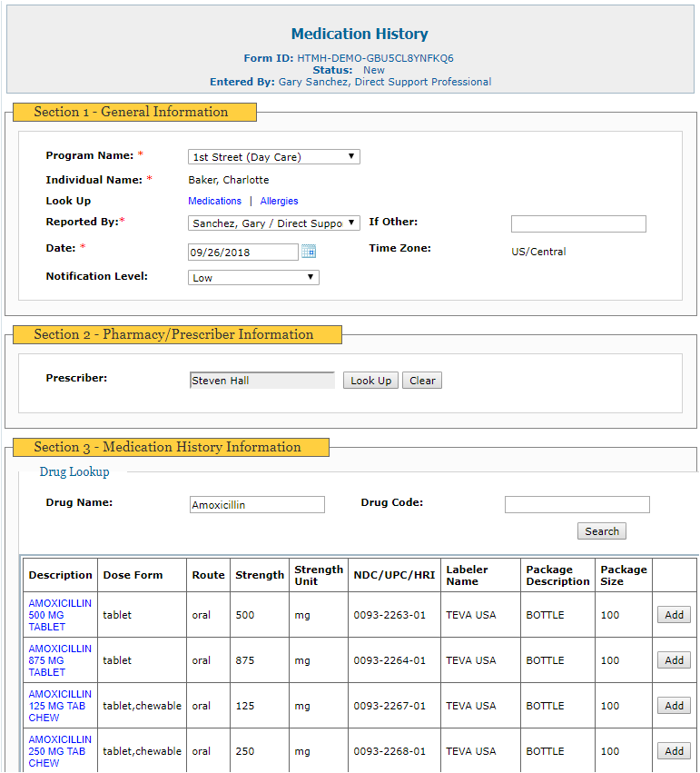Add Amoxicillin 125 MG Tab Chew
Image resolution: width=700 pixels, height=773 pixels.
(674, 706)
